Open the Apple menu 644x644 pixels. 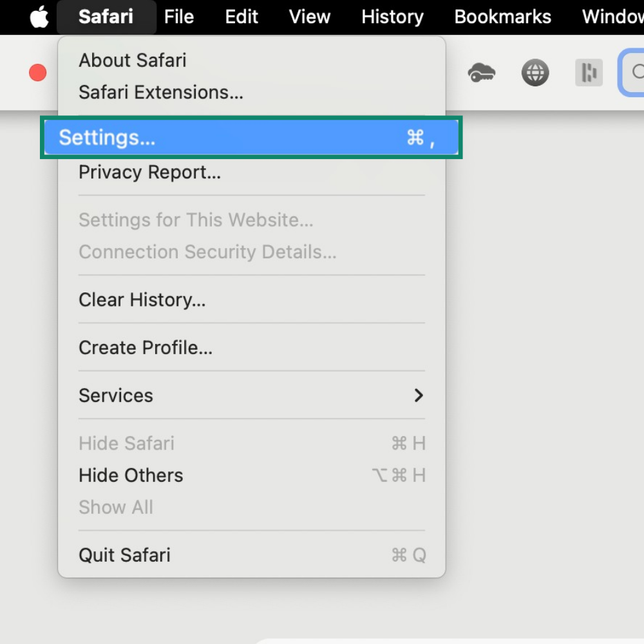(39, 17)
